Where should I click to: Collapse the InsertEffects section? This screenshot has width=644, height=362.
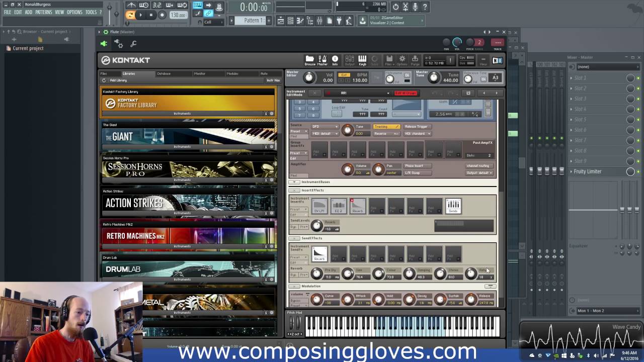tap(294, 191)
